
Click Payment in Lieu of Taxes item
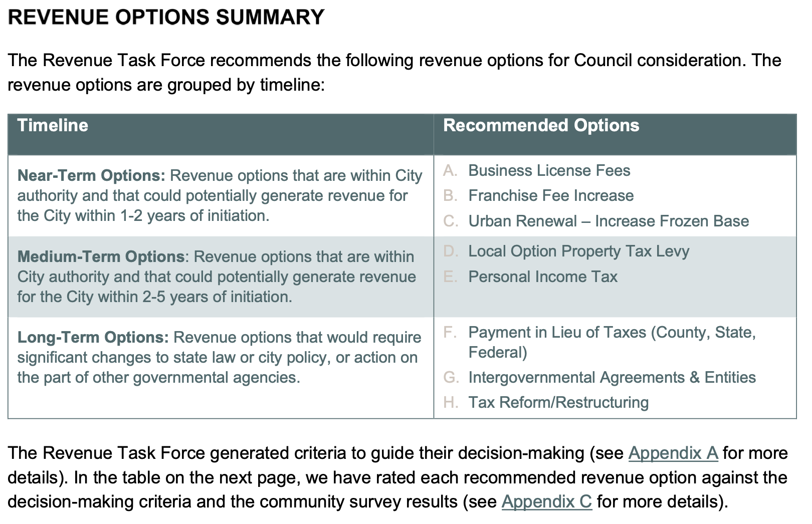[612, 333]
